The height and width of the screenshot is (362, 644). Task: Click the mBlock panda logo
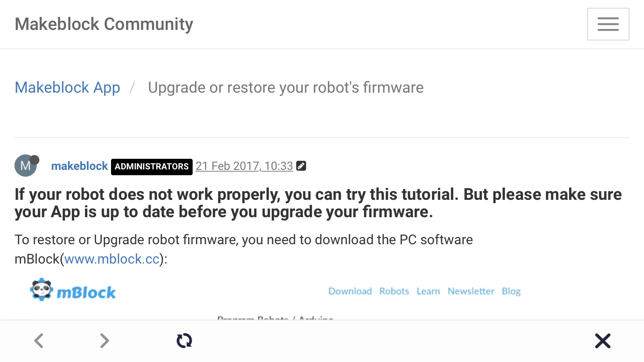pyautogui.click(x=73, y=291)
